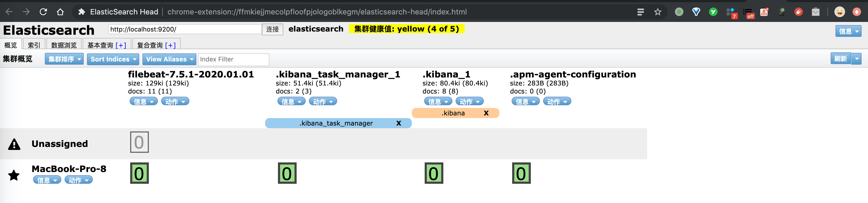Image resolution: width=868 pixels, height=203 pixels.
Task: Click the 刷新 refresh button
Action: (841, 59)
